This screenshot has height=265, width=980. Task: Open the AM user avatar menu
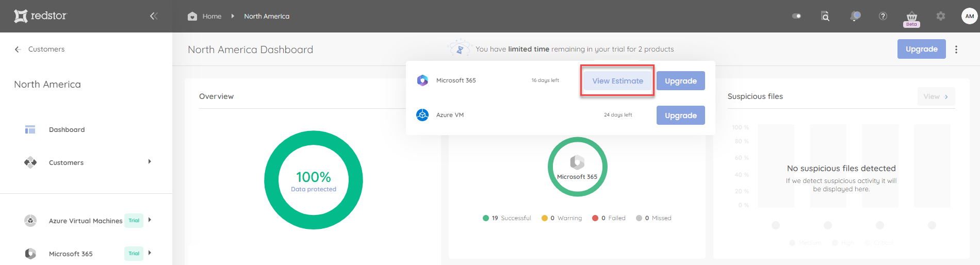(x=970, y=16)
